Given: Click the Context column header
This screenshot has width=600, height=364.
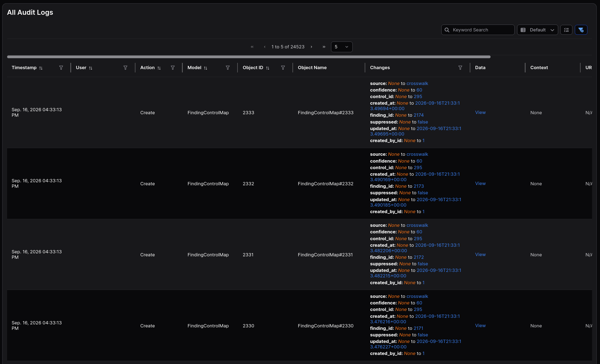Looking at the screenshot, I should coord(539,67).
